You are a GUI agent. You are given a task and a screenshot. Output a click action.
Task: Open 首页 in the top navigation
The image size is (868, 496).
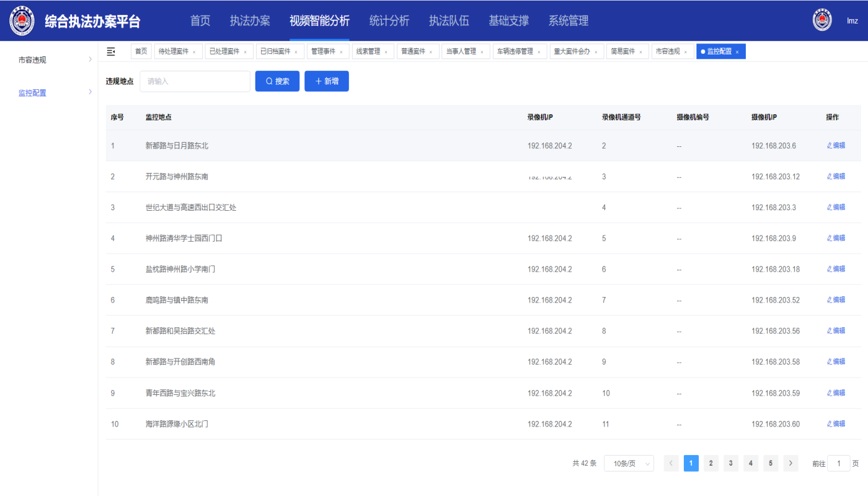pyautogui.click(x=200, y=20)
